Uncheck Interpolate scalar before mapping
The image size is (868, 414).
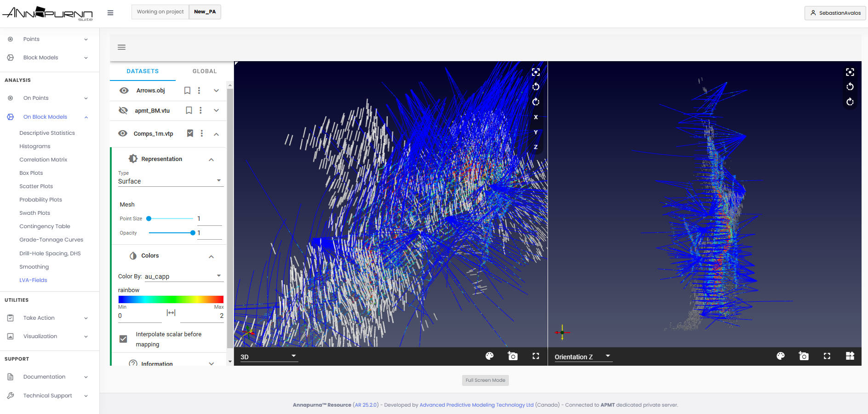pos(123,339)
